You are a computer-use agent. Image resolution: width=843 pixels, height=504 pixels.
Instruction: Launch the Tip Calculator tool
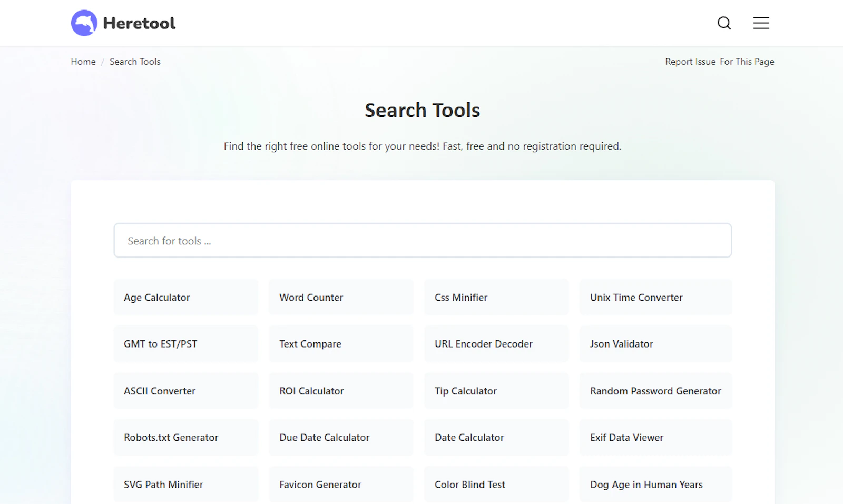(496, 391)
